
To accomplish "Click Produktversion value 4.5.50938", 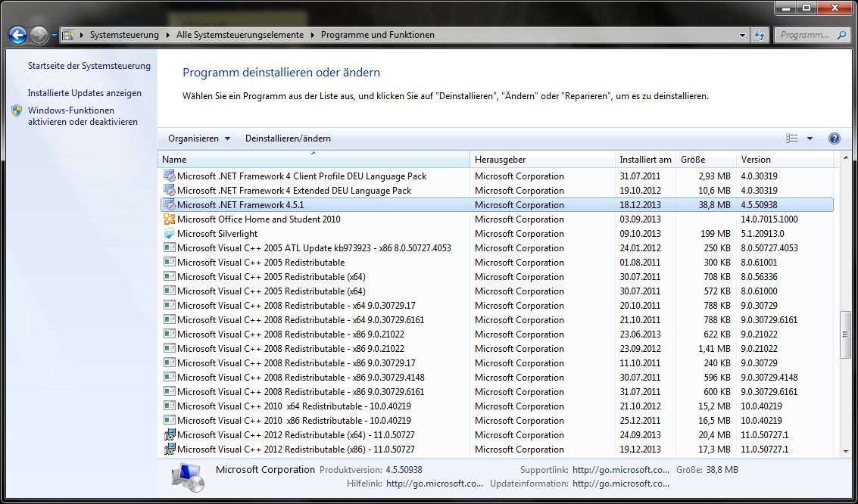I will click(x=404, y=469).
